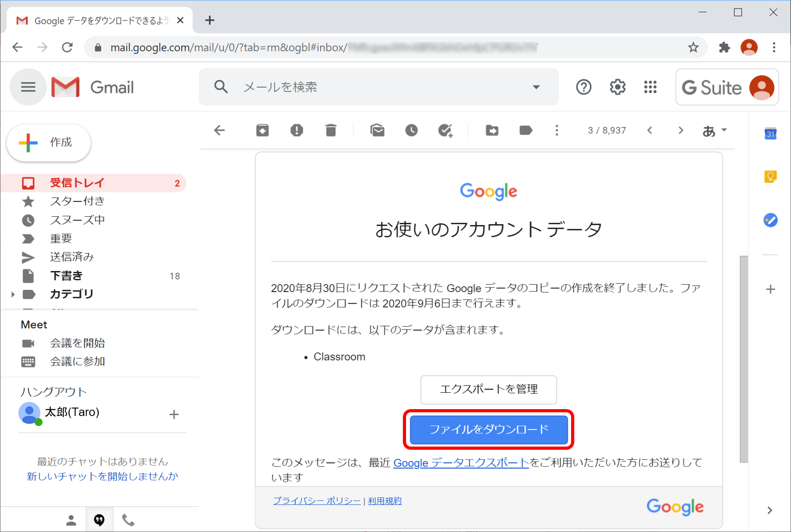Open プライバシー ポリシー link

click(317, 501)
